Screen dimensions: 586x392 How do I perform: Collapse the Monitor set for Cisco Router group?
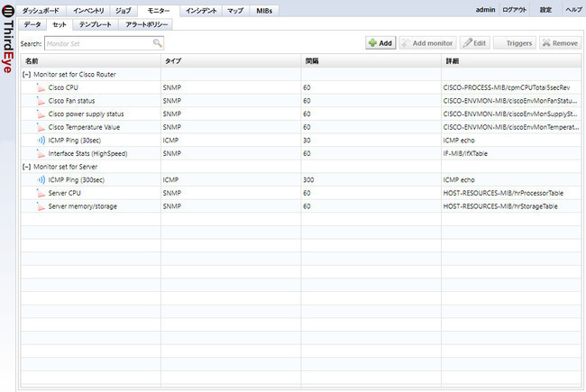pos(27,74)
